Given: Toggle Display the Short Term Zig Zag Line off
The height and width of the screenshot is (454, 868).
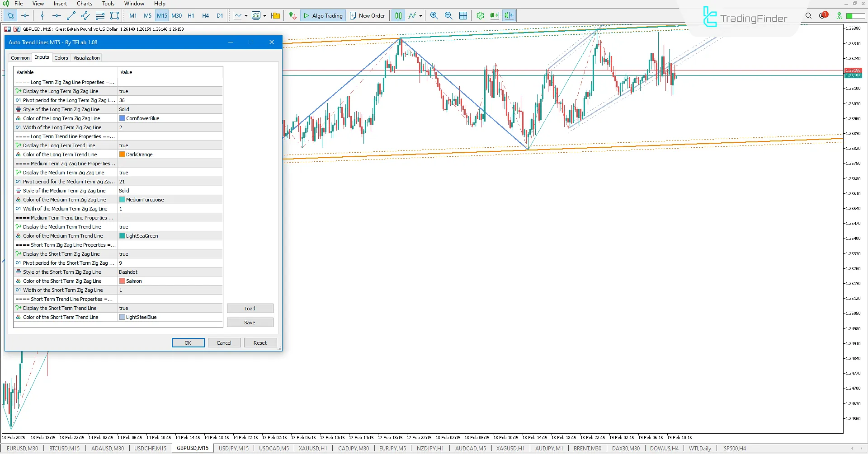Looking at the screenshot, I should (170, 253).
